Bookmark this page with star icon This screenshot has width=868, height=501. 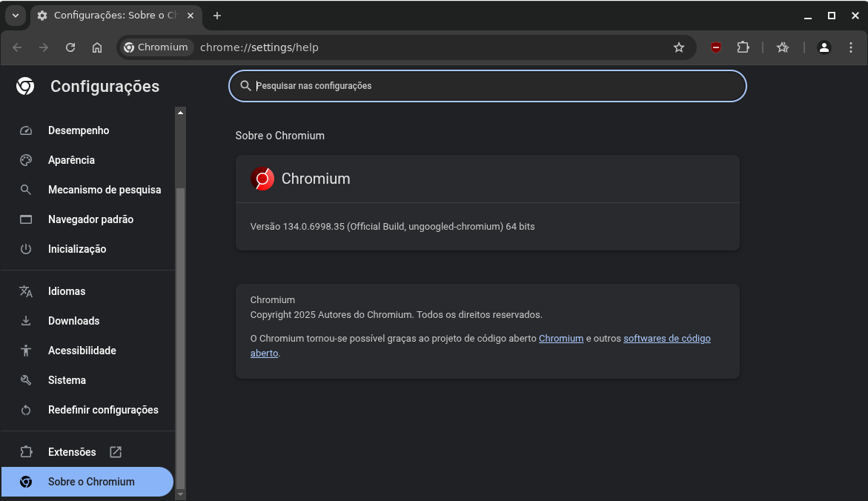pyautogui.click(x=679, y=47)
